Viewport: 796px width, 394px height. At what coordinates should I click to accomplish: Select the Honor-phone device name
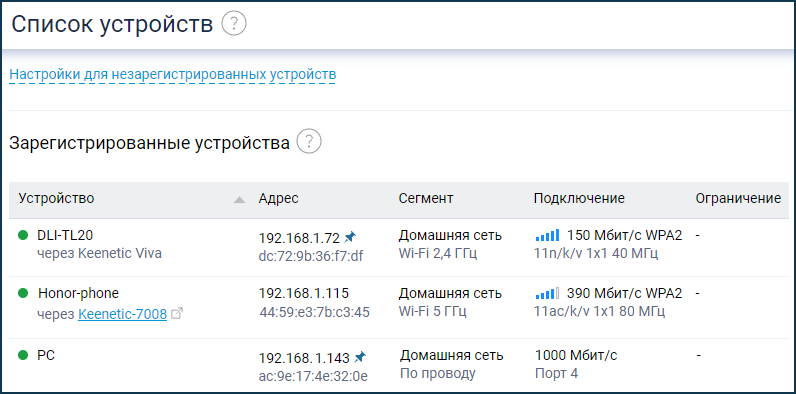click(x=79, y=293)
